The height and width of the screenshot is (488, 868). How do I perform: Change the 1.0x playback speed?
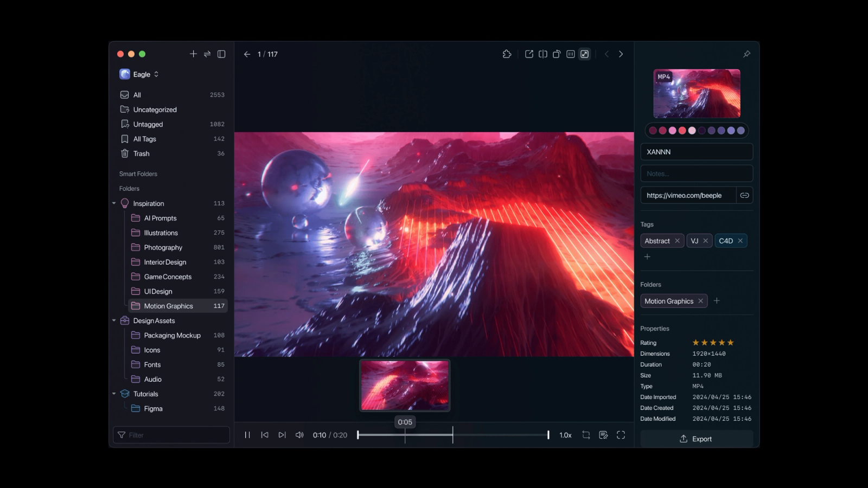click(565, 435)
